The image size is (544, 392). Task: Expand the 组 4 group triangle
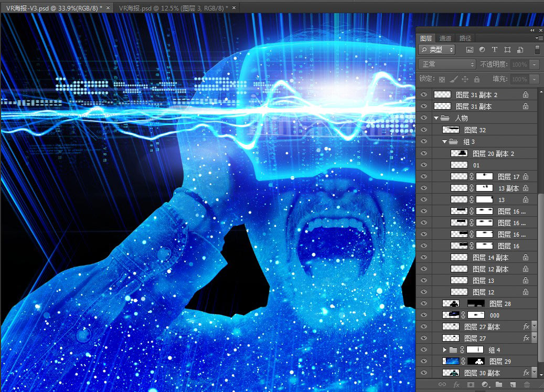tap(444, 350)
